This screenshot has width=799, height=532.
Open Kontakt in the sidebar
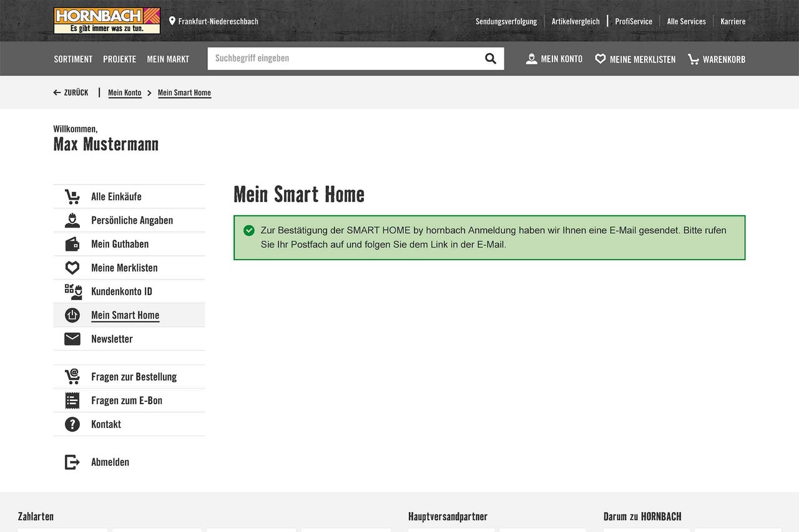[106, 425]
